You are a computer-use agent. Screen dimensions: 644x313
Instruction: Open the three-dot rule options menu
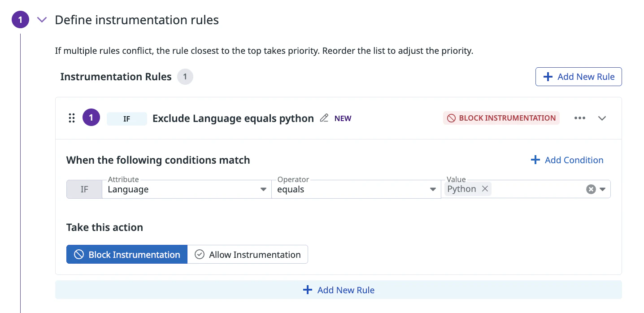click(x=579, y=118)
